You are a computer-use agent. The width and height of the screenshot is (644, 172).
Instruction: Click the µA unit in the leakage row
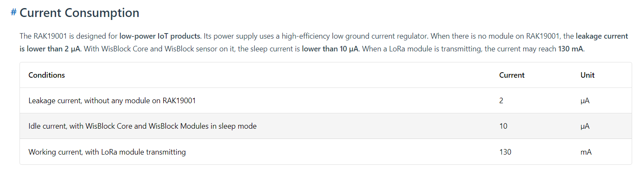[585, 101]
